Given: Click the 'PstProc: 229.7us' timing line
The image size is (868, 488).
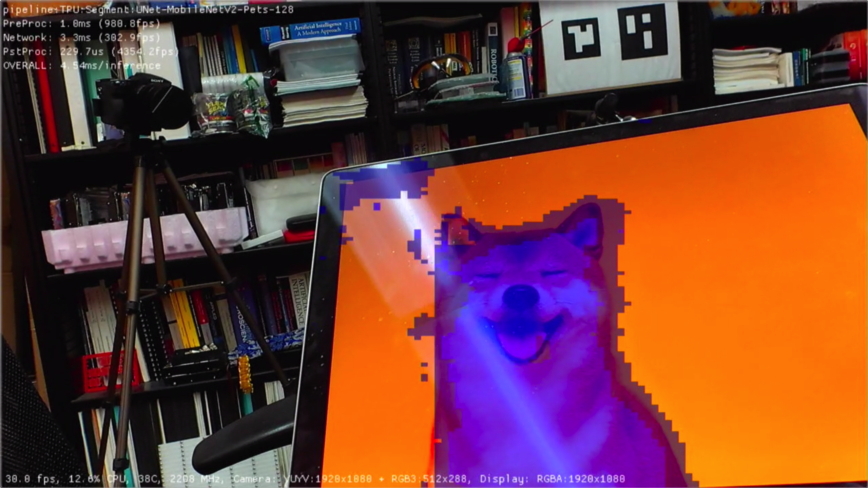Looking at the screenshot, I should [91, 52].
